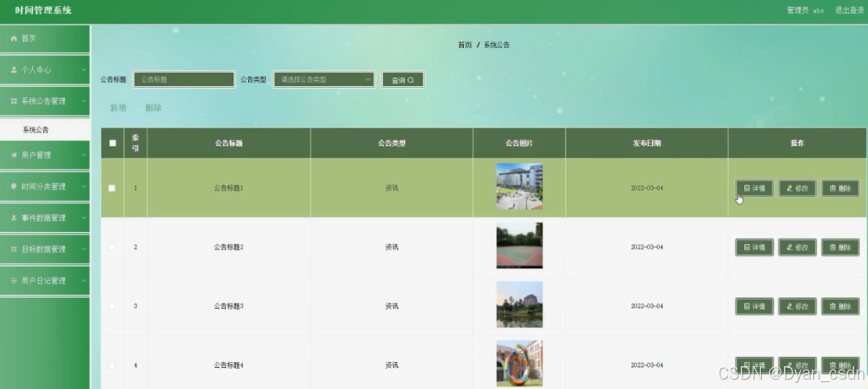Screen dimensions: 868x389
Task: Expand the 用户日记管理 menu chevron
Action: pyautogui.click(x=84, y=281)
